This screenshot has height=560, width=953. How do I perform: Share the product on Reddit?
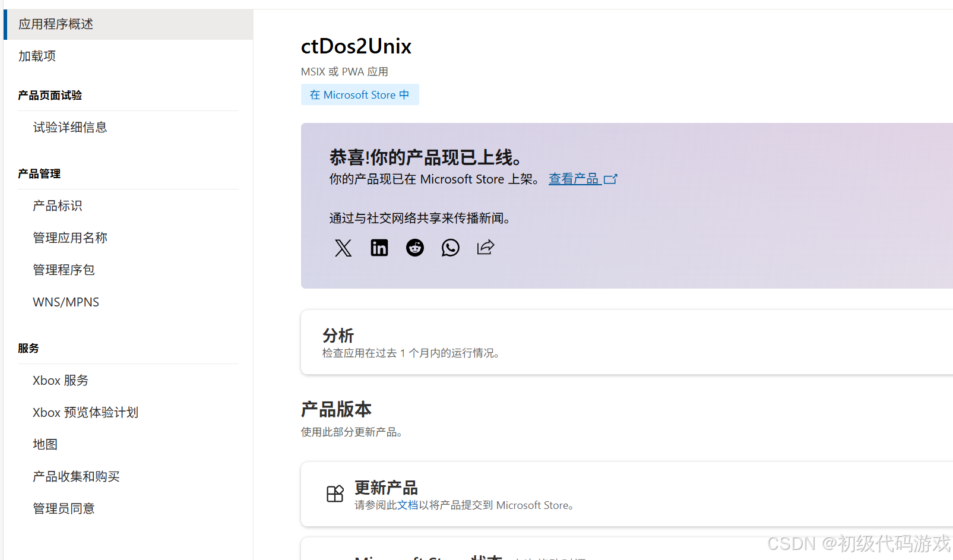pyautogui.click(x=415, y=248)
